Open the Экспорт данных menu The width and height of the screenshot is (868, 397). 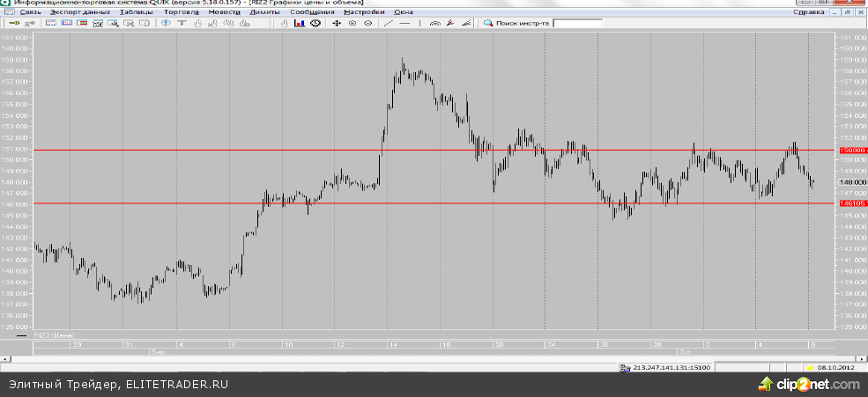(80, 12)
